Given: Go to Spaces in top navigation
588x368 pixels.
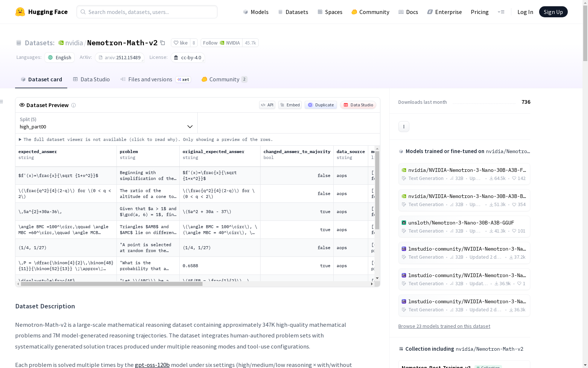Looking at the screenshot, I should pyautogui.click(x=330, y=12).
